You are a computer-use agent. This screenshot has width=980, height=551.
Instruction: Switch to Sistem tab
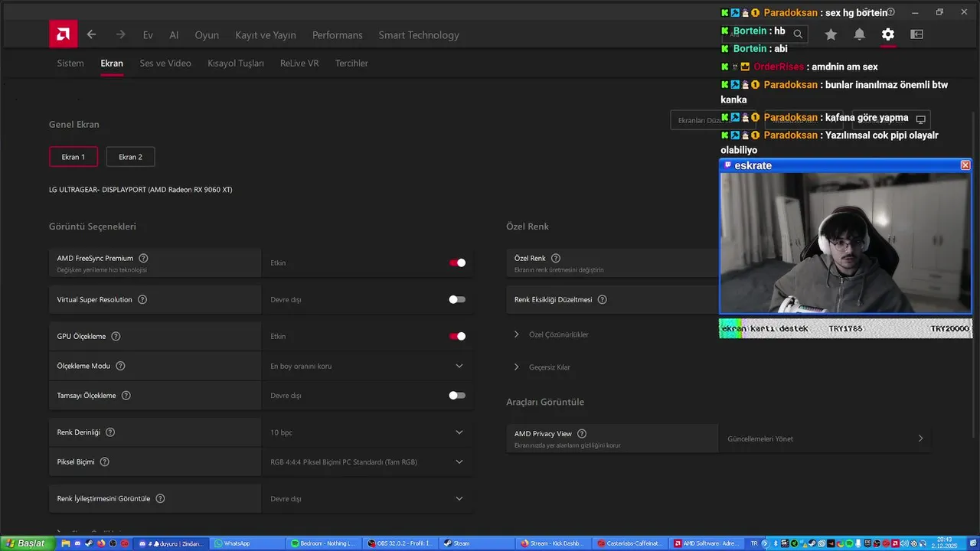click(70, 64)
